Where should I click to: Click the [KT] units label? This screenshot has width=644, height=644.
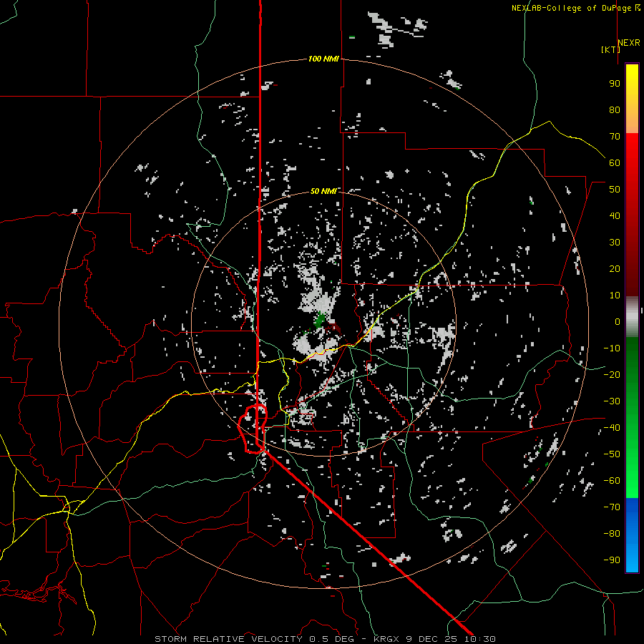[x=611, y=49]
